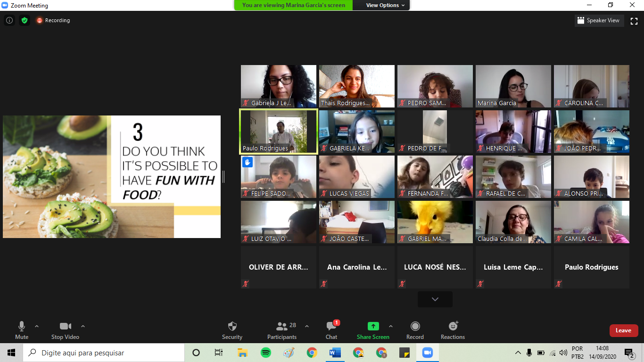
Task: Click the muted mic icon on CAMILA CAL... tile
Action: 559,239
